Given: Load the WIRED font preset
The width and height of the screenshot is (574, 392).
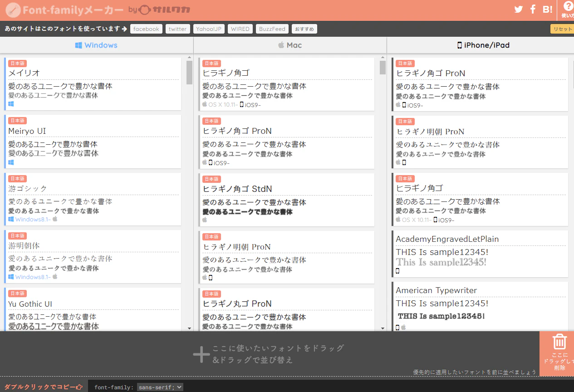Looking at the screenshot, I should click(x=240, y=29).
